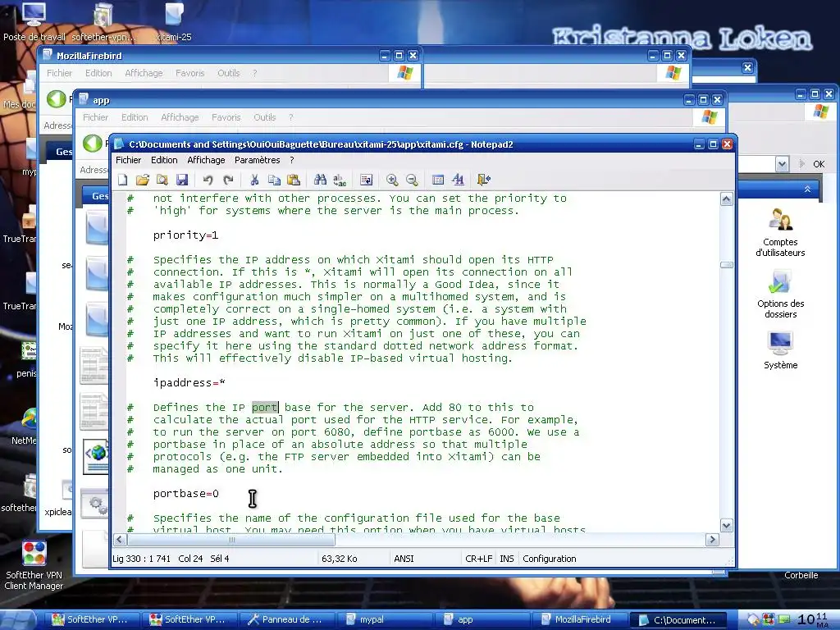Open customize schemes font icon
Viewport: 840px width, 630px height.
coord(458,180)
